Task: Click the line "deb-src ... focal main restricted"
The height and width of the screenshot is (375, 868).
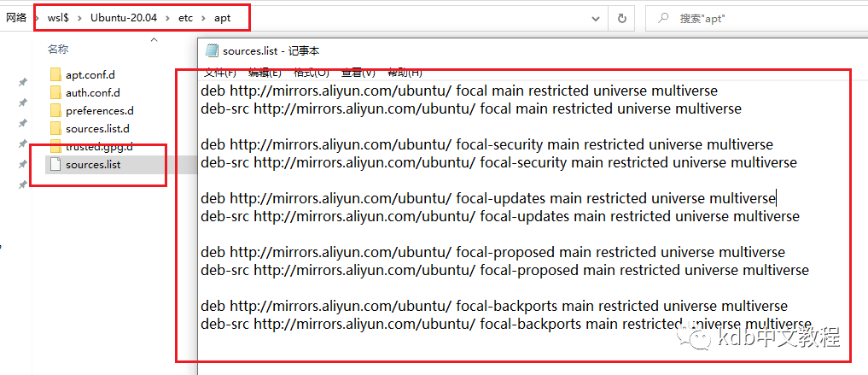Action: [471, 109]
